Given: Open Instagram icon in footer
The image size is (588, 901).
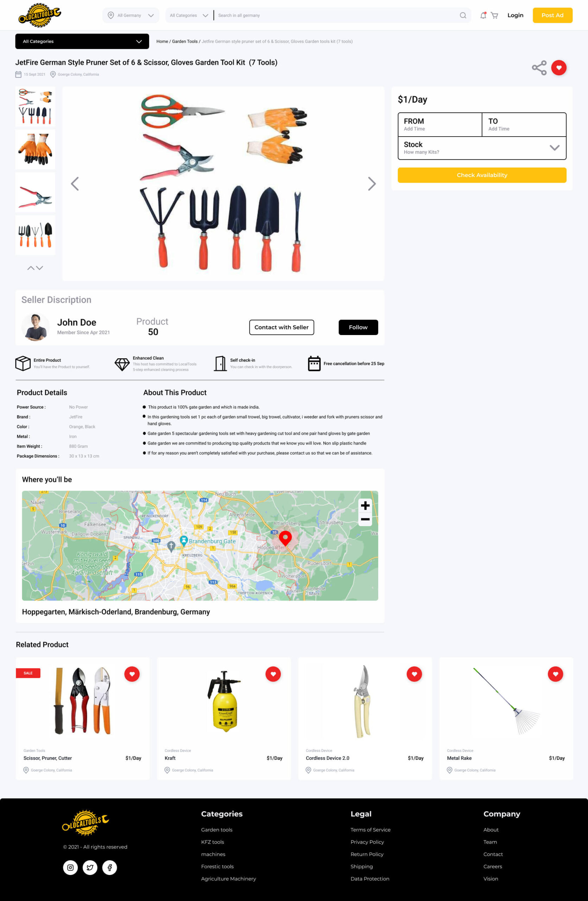Looking at the screenshot, I should 70,867.
